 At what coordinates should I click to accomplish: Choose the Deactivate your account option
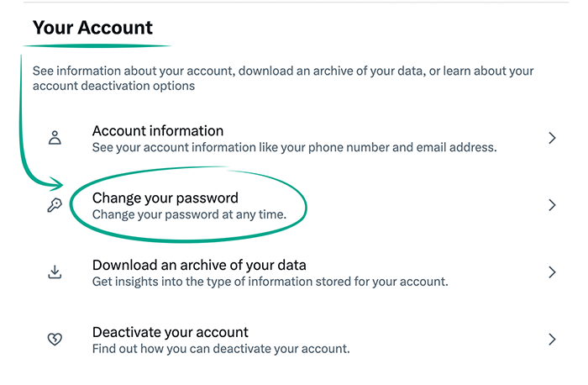[x=171, y=332]
